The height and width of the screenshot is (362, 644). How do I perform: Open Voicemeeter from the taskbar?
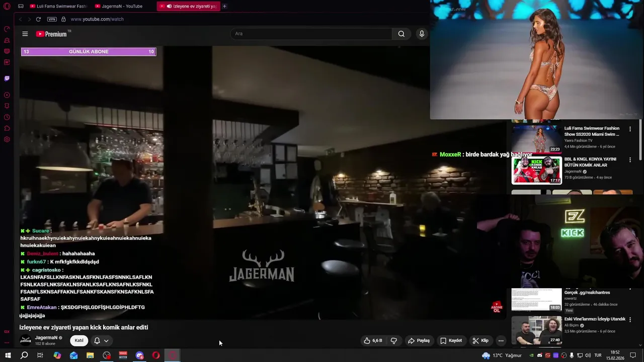[123, 355]
